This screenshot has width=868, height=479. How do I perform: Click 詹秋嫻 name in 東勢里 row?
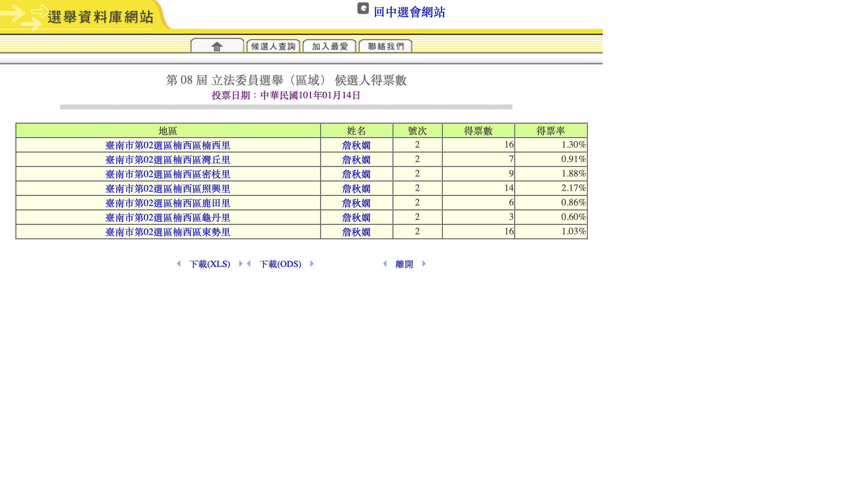[x=356, y=232]
